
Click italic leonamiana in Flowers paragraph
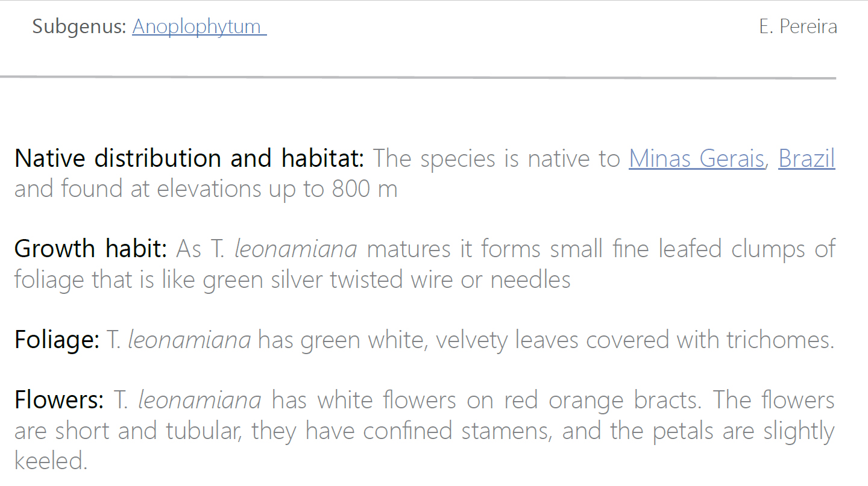[200, 400]
